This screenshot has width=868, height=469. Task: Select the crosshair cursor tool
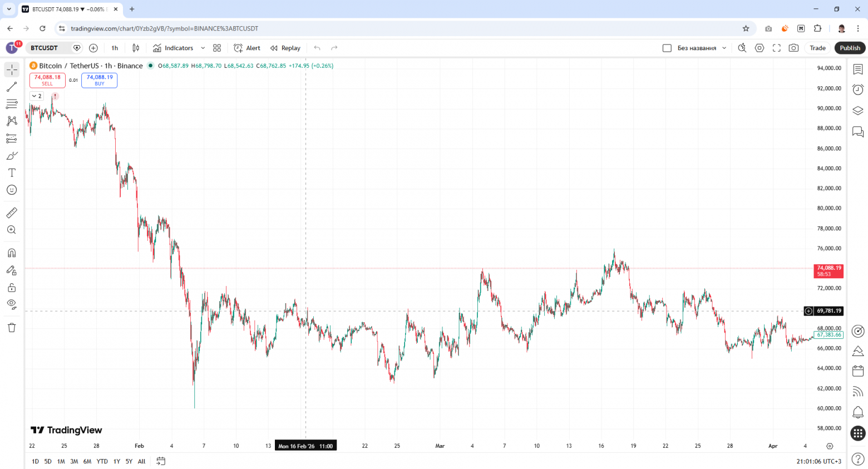[12, 70]
